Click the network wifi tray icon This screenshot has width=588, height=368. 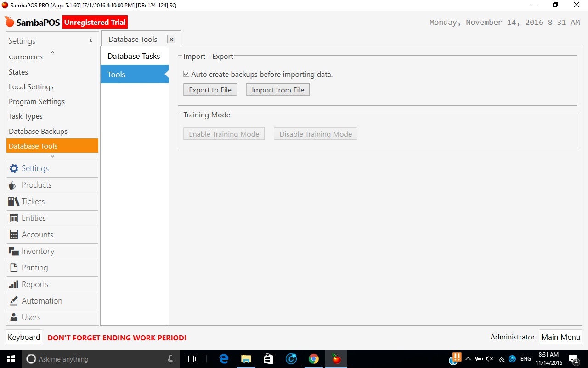(x=501, y=359)
